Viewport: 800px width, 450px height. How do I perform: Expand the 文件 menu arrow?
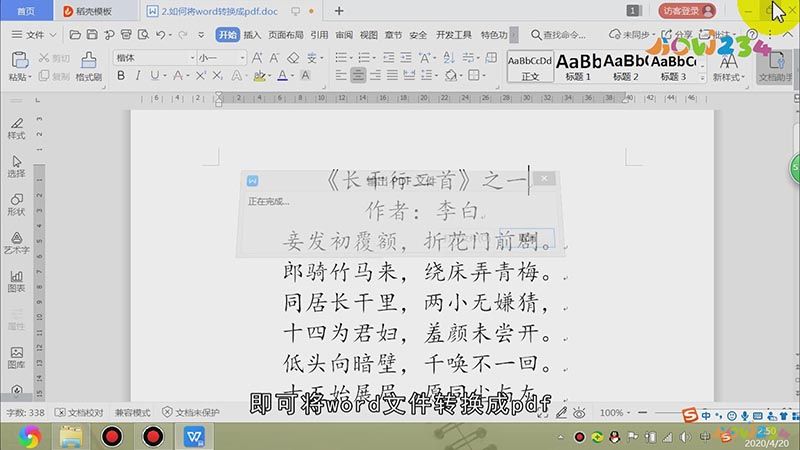pyautogui.click(x=53, y=35)
